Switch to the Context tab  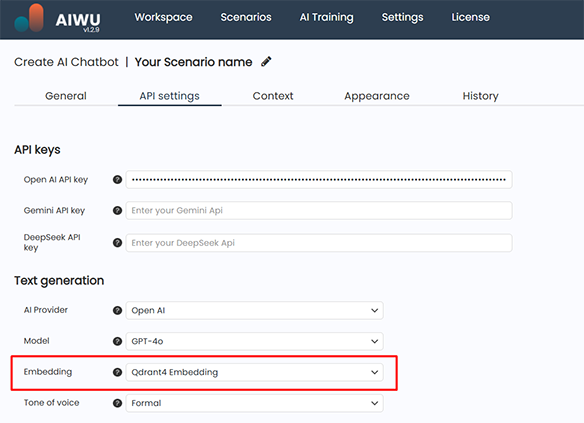273,96
